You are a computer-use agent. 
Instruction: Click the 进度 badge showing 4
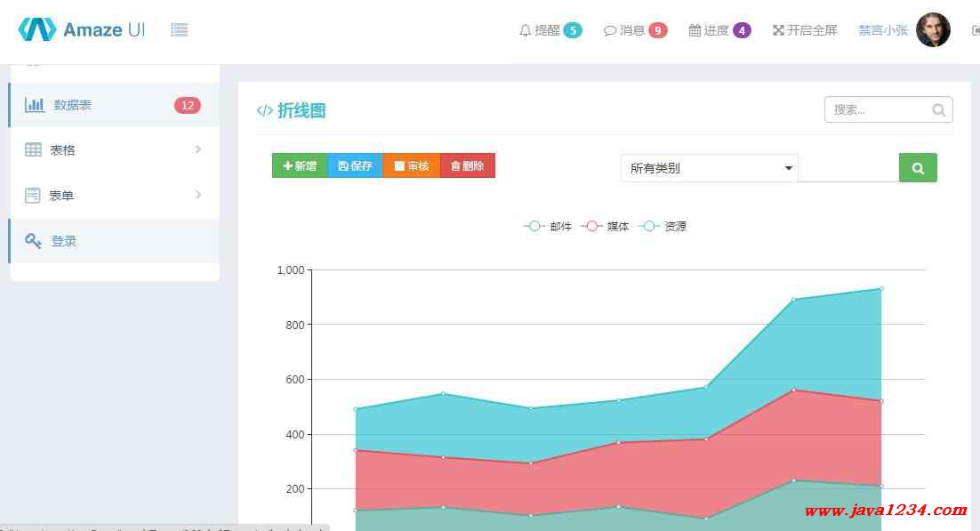pyautogui.click(x=742, y=30)
